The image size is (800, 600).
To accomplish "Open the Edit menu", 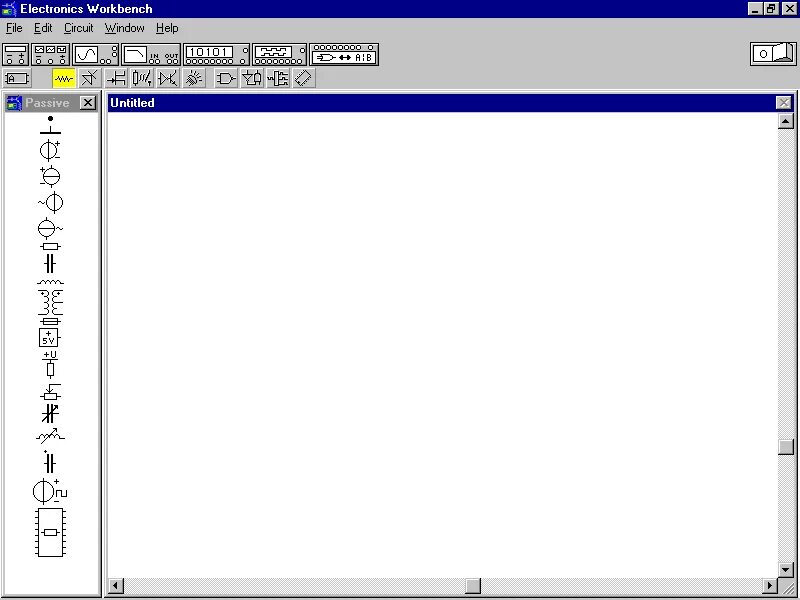I will [x=43, y=28].
